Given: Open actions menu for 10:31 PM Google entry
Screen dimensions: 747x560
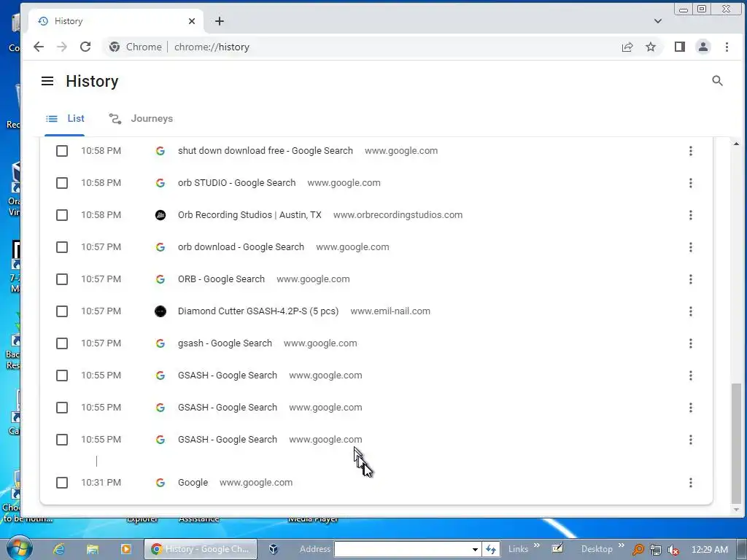Looking at the screenshot, I should click(690, 483).
